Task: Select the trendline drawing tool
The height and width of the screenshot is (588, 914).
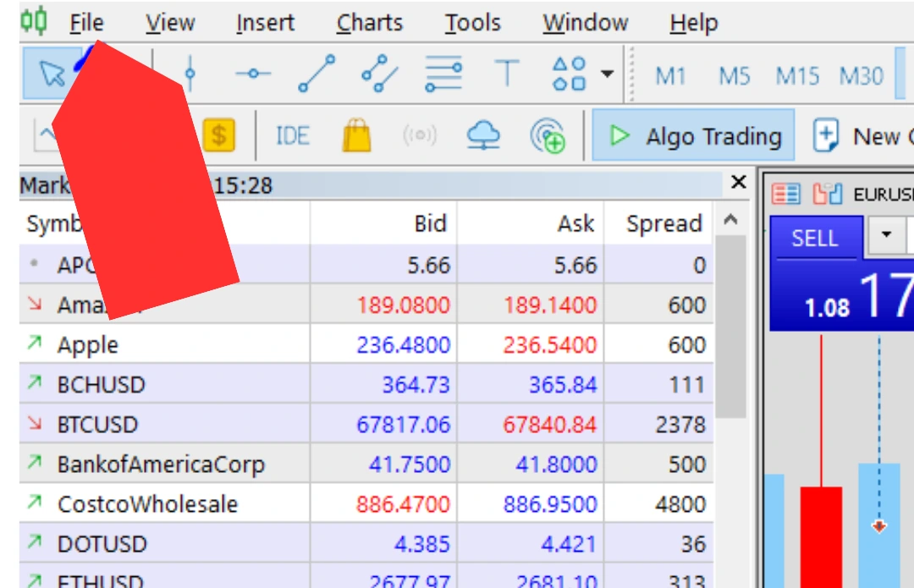Action: coord(317,74)
